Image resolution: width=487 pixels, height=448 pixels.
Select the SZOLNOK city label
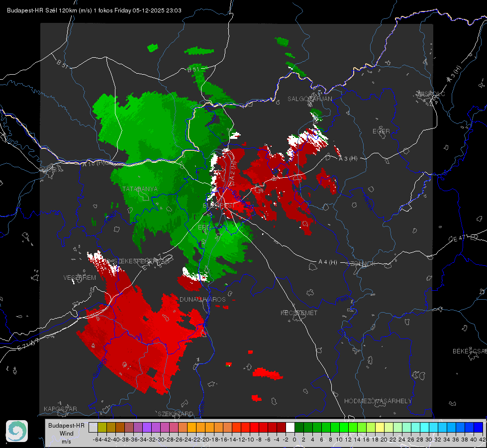point(362,264)
